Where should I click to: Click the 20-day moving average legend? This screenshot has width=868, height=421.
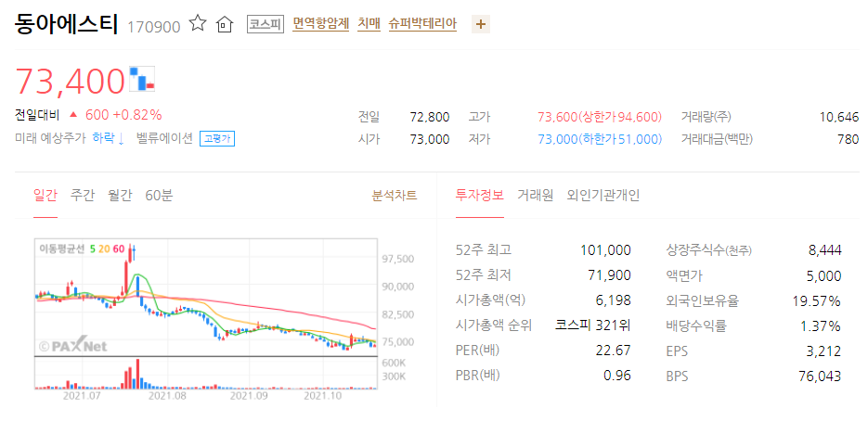tap(104, 249)
